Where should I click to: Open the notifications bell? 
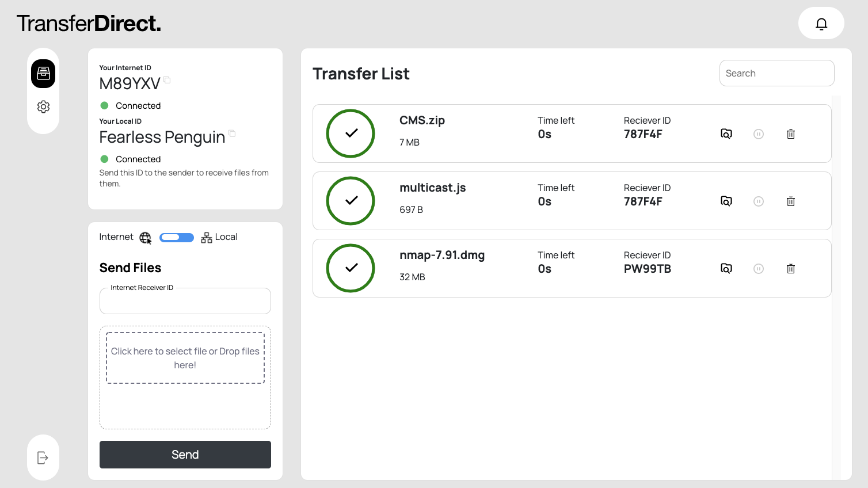821,24
